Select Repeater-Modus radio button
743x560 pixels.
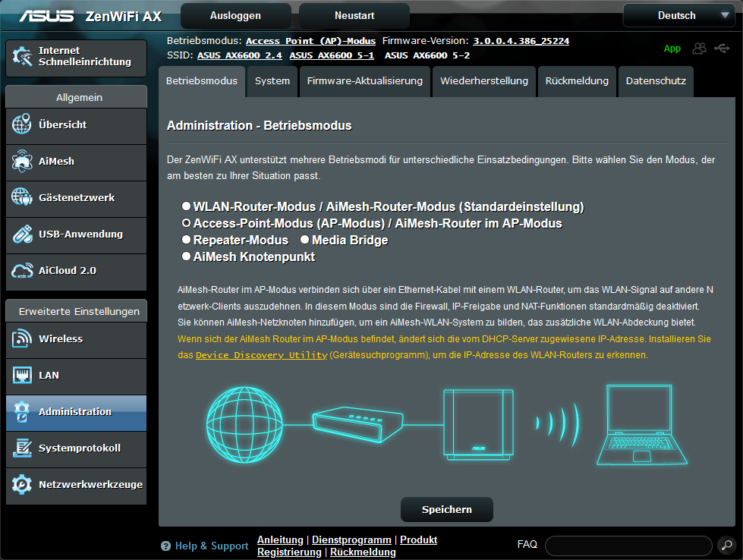[x=186, y=240]
